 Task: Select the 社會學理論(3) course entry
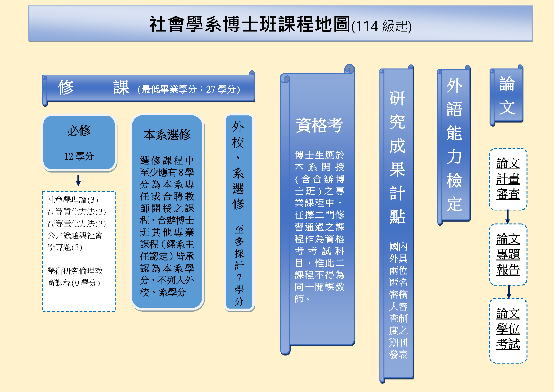[73, 200]
